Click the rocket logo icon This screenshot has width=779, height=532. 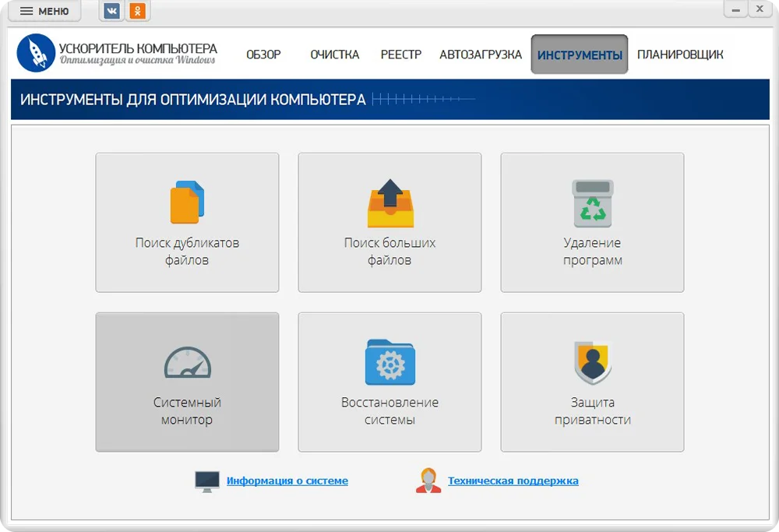pyautogui.click(x=36, y=53)
